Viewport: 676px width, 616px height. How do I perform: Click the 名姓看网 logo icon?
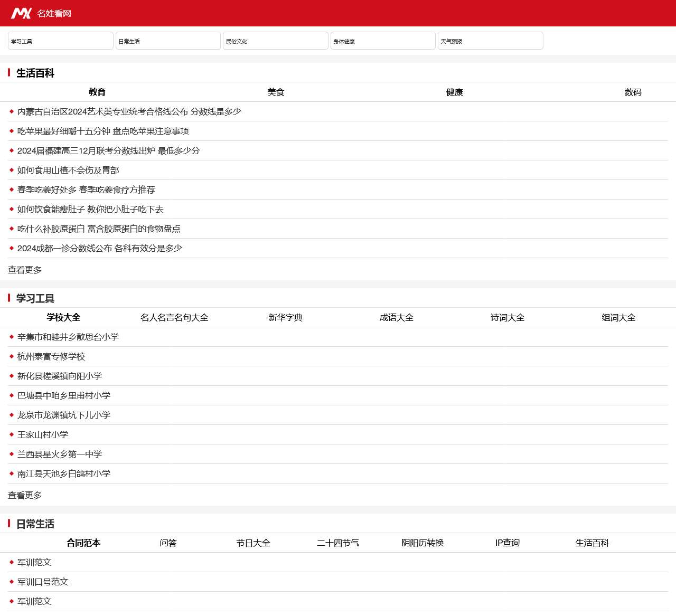(22, 13)
